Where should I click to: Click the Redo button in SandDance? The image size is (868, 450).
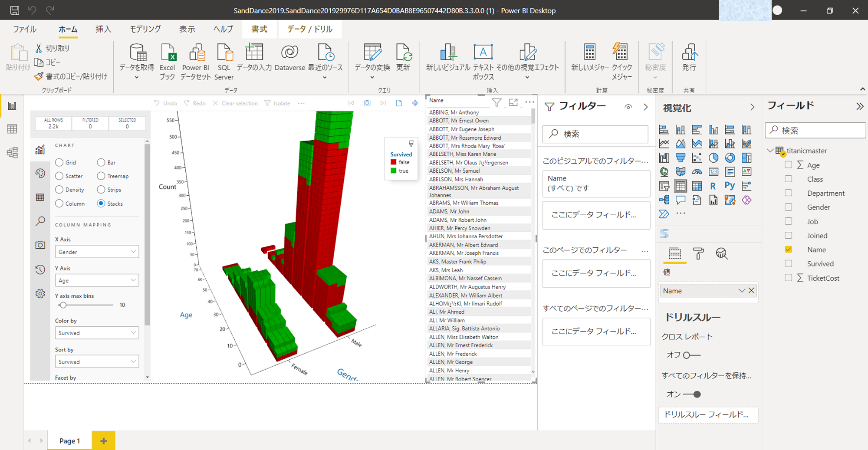(x=195, y=103)
